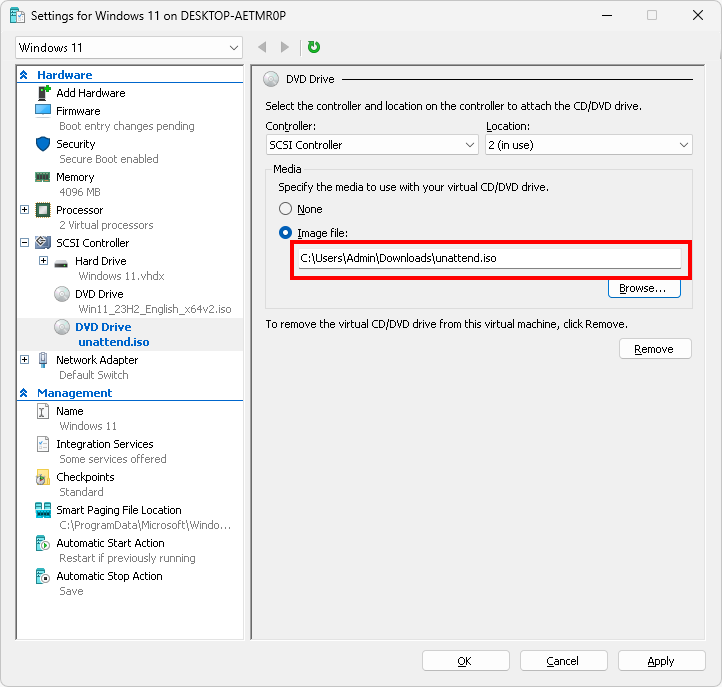Click the image file path input field
The image size is (722, 687).
489,258
